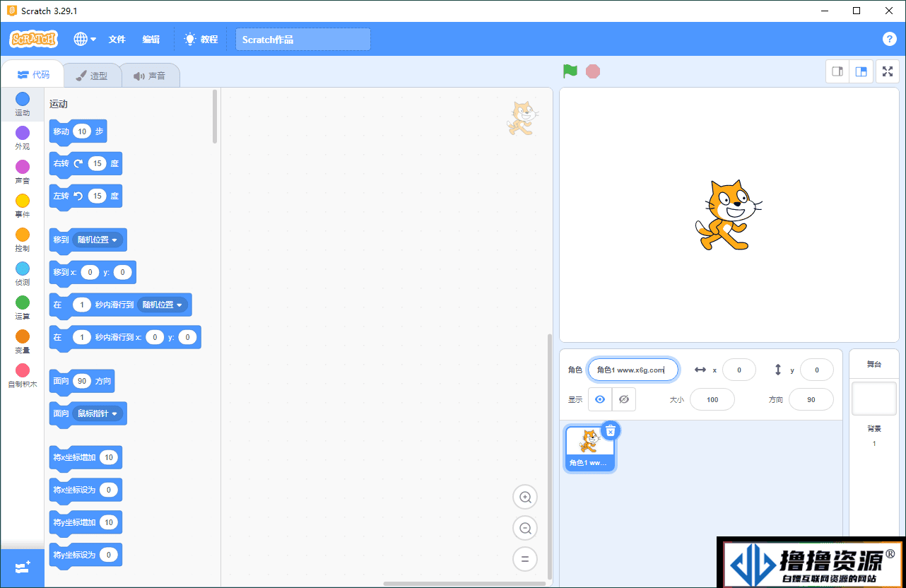Click the clockwise arrow on 右转 block
This screenshot has height=588, width=906.
(78, 163)
